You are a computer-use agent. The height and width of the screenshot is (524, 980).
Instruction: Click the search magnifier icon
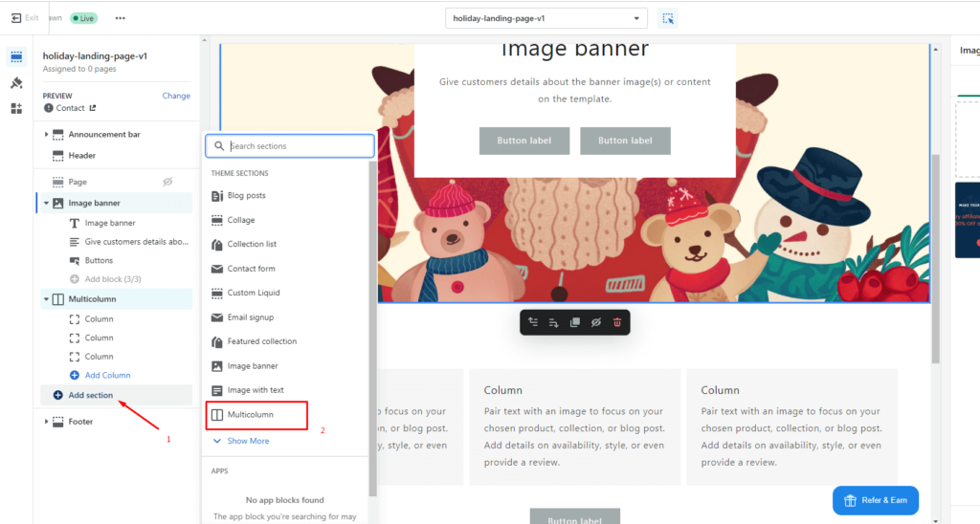[219, 146]
